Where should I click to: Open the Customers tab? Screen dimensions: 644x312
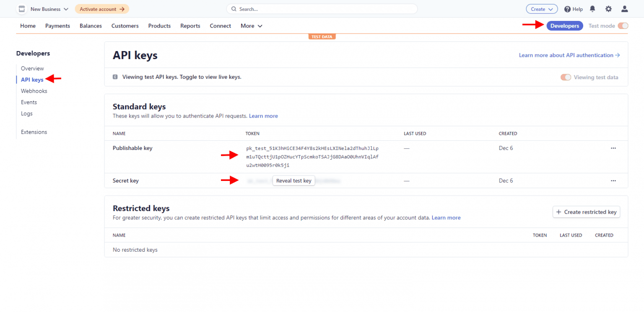[x=125, y=26]
